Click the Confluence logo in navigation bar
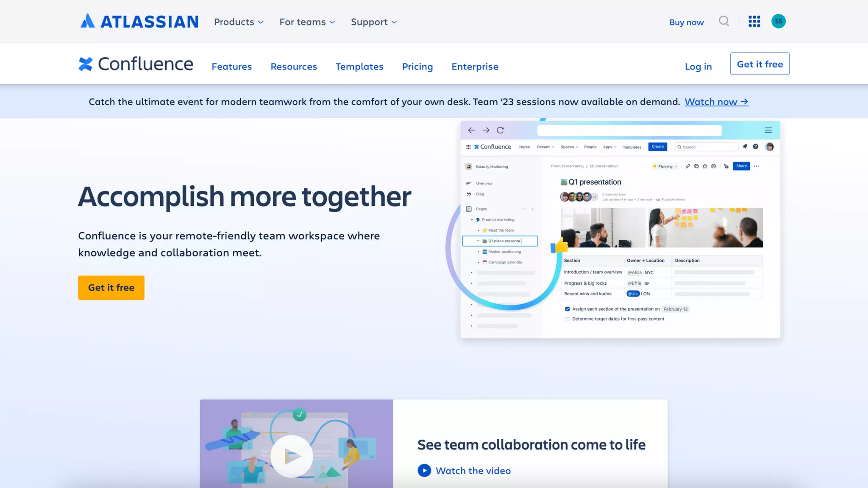The width and height of the screenshot is (868, 488). 136,64
